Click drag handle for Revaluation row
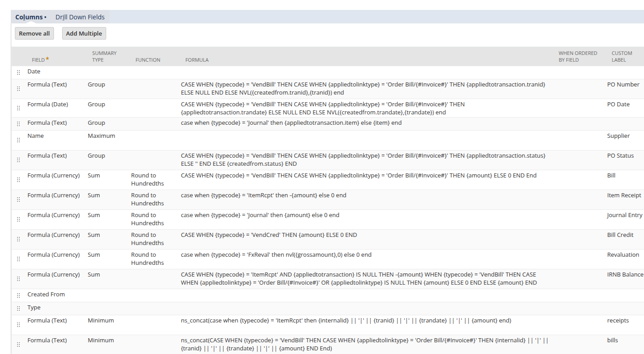Viewport: 644px width, 354px height. pyautogui.click(x=18, y=259)
